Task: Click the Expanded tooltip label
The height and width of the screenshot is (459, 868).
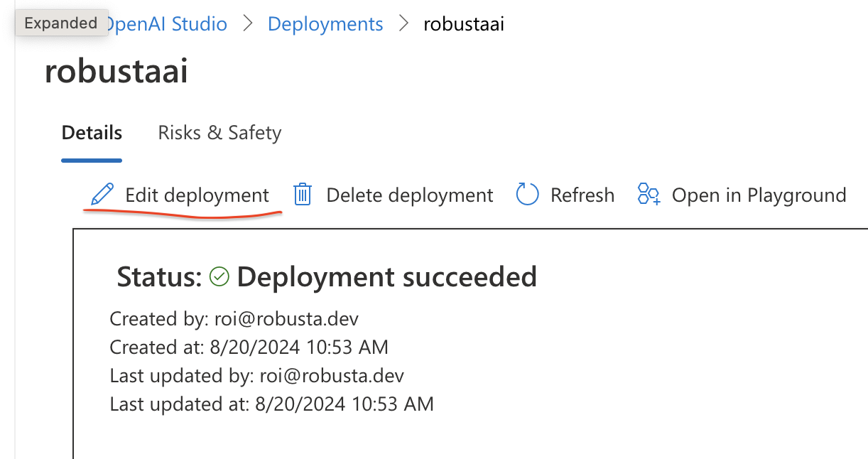Action: [61, 23]
